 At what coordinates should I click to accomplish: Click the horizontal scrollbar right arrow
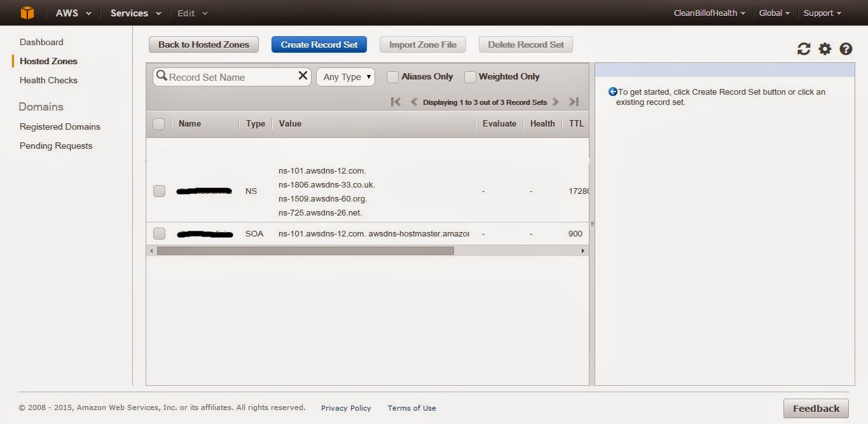pos(583,251)
